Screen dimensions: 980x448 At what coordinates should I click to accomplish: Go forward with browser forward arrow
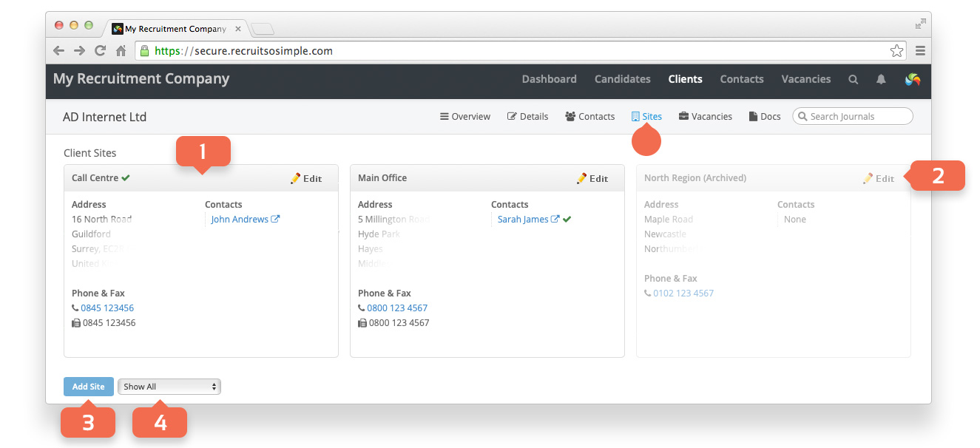coord(79,51)
